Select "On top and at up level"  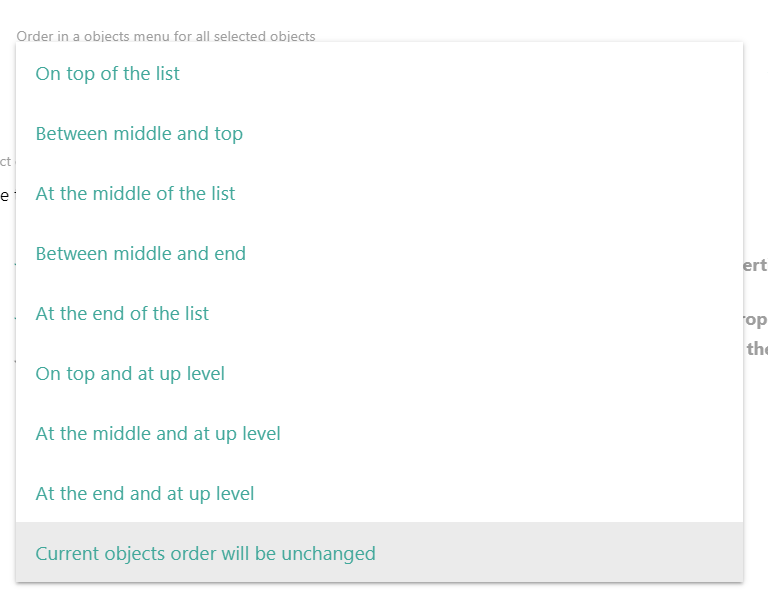pyautogui.click(x=130, y=373)
